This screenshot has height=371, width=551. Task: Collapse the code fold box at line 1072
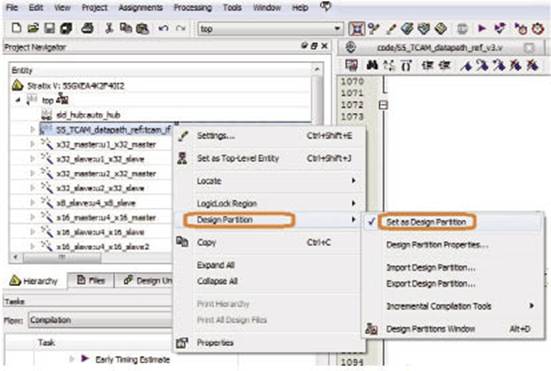tap(383, 105)
